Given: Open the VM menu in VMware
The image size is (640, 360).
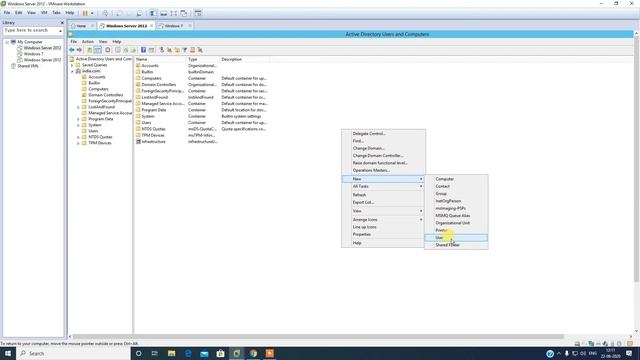Looking at the screenshot, I should 44,13.
